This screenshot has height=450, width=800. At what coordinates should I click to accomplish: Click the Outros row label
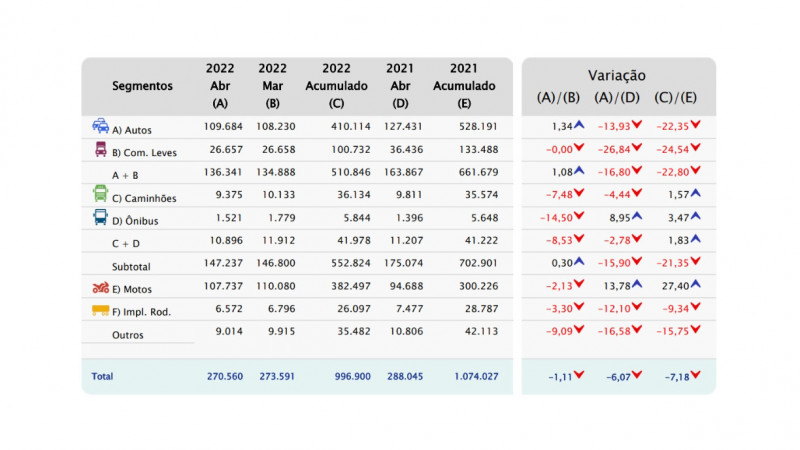(x=128, y=335)
